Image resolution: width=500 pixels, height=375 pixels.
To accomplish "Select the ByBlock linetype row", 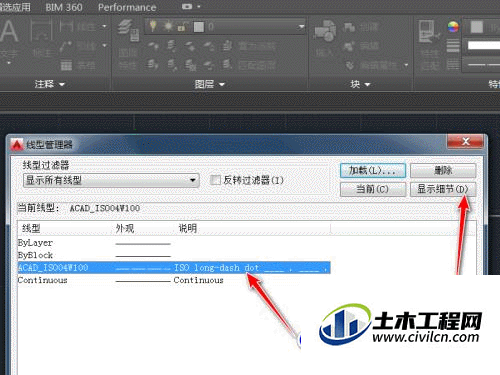I will 173,255.
